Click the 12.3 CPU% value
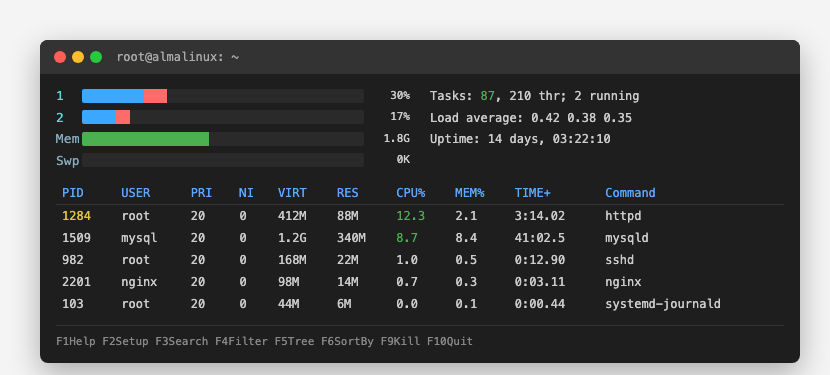The width and height of the screenshot is (830, 375). (x=410, y=216)
